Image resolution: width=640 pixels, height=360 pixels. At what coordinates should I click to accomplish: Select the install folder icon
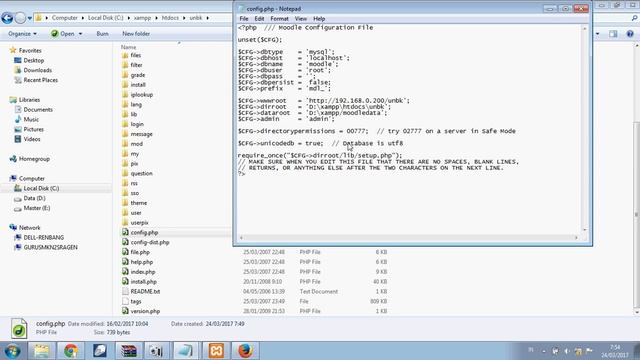125,84
